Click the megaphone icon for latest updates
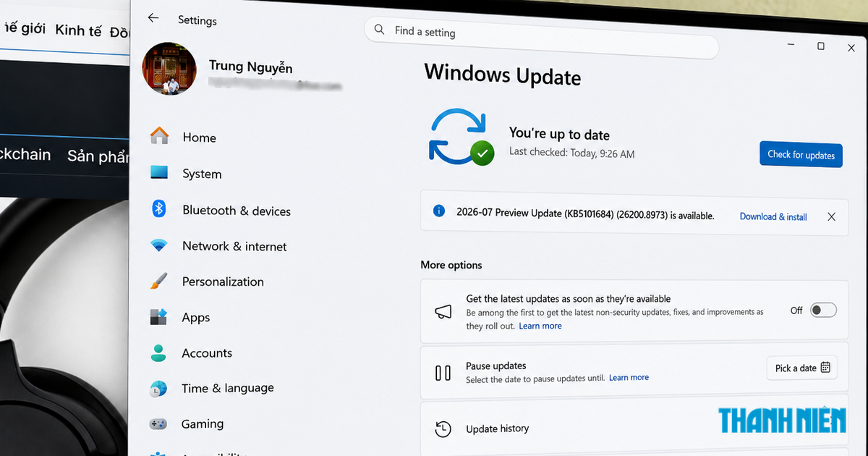 pos(443,311)
